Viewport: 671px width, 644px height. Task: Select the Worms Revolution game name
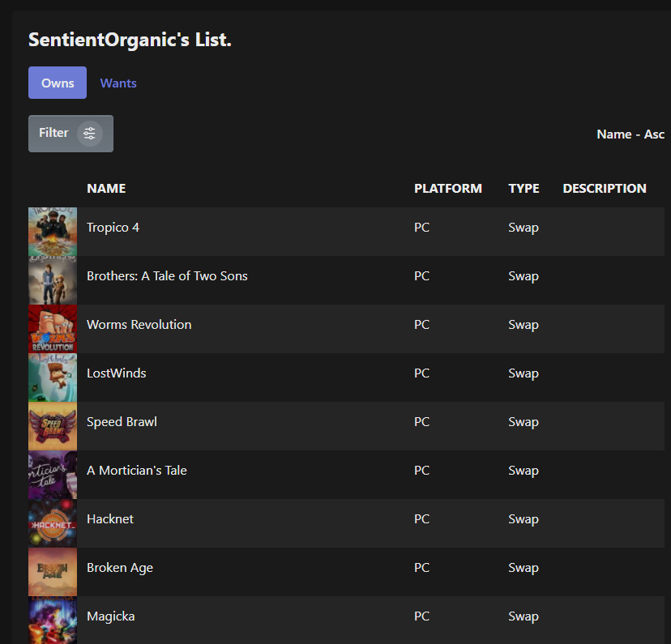pyautogui.click(x=139, y=325)
